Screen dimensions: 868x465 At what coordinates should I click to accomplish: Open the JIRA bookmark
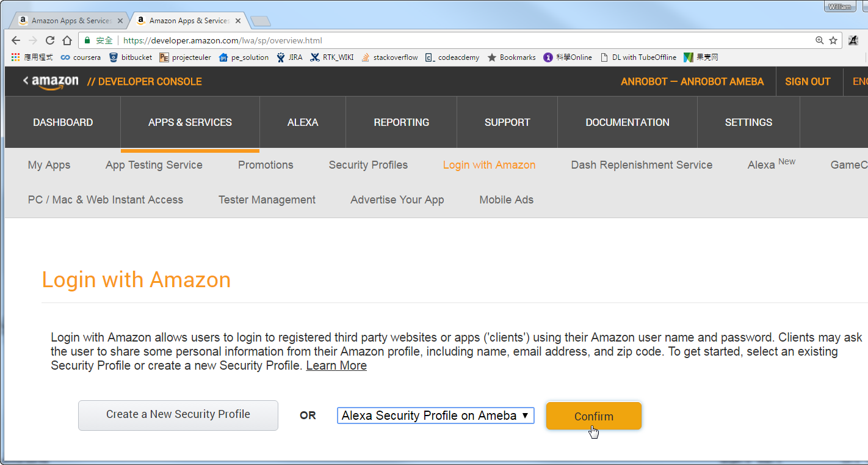289,57
